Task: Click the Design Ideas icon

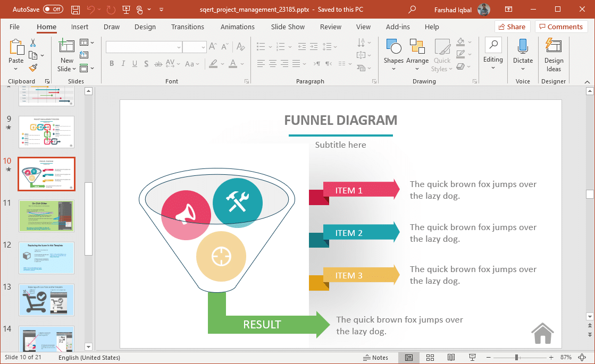Action: point(554,54)
